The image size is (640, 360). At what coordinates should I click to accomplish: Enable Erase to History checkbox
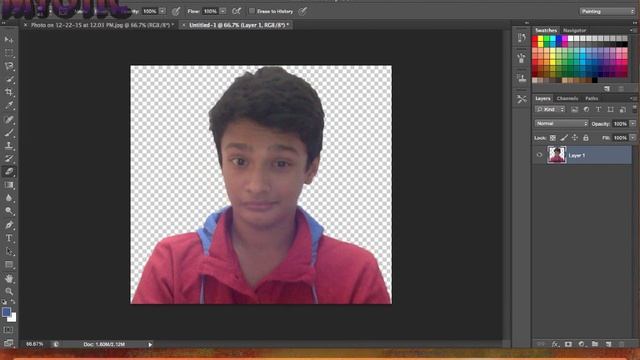[252, 11]
